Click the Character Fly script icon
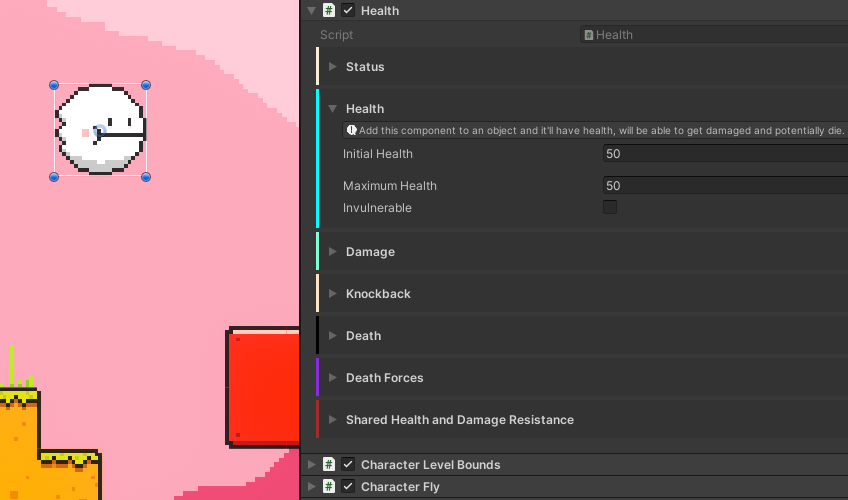Viewport: 848px width, 500px height. [329, 487]
